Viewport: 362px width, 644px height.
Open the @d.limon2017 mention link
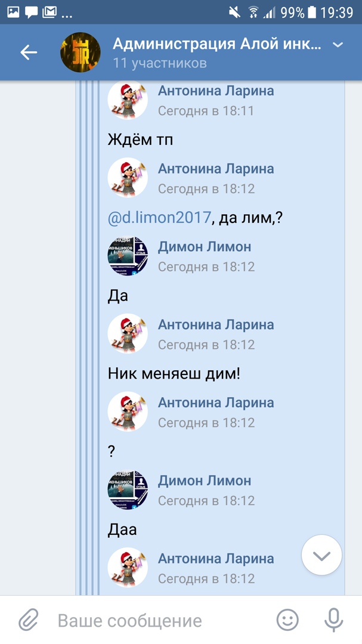[x=159, y=217]
